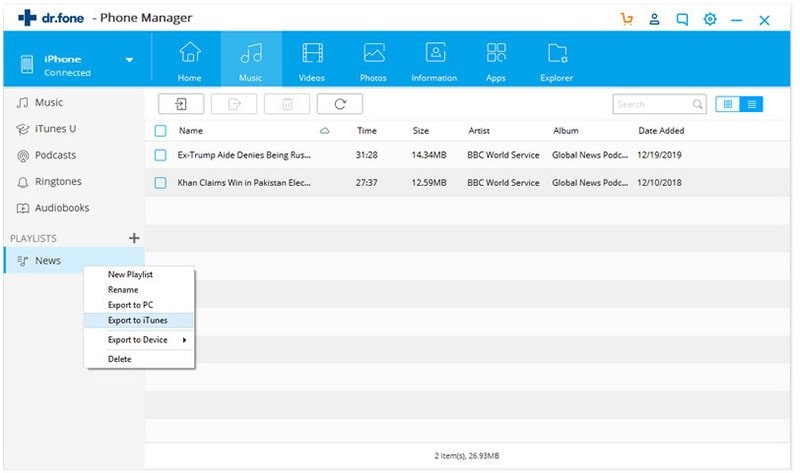Click the Refresh toolbar button
Viewport: 800px width, 473px height.
click(340, 104)
